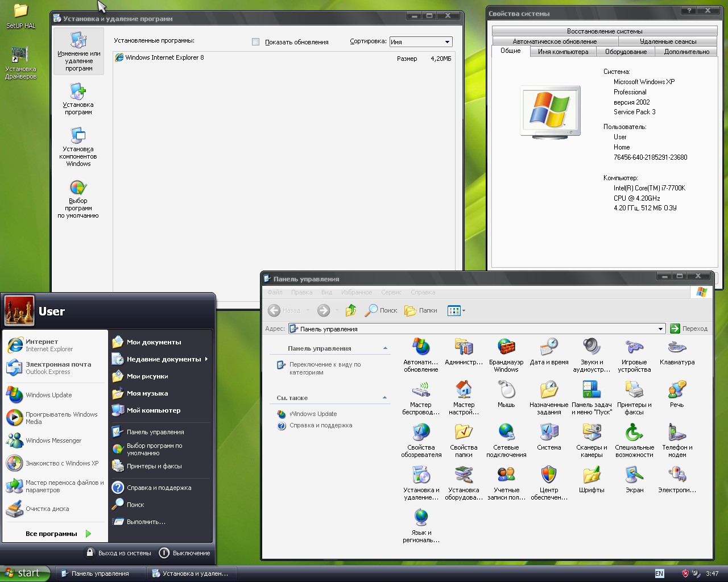Open Сканеры и камеры icon
Screen dimensions: 728x582
(591, 440)
